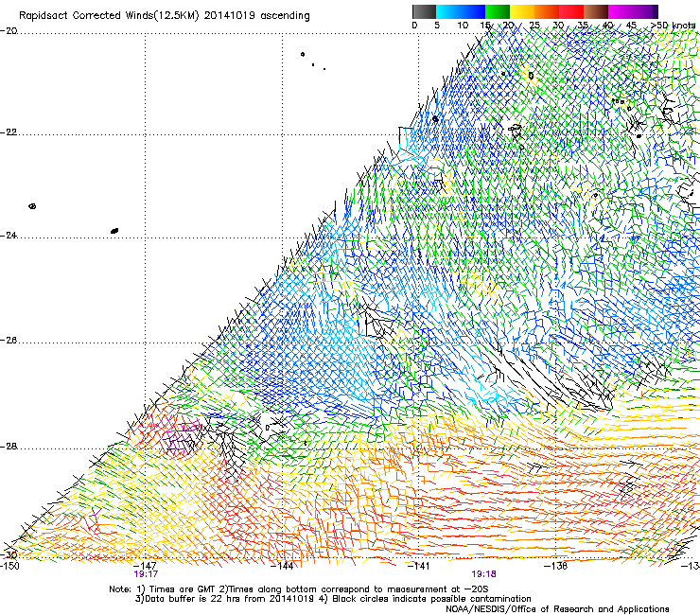Click the red 30-35 knots legend segment
This screenshot has width=700, height=615.
(x=571, y=11)
